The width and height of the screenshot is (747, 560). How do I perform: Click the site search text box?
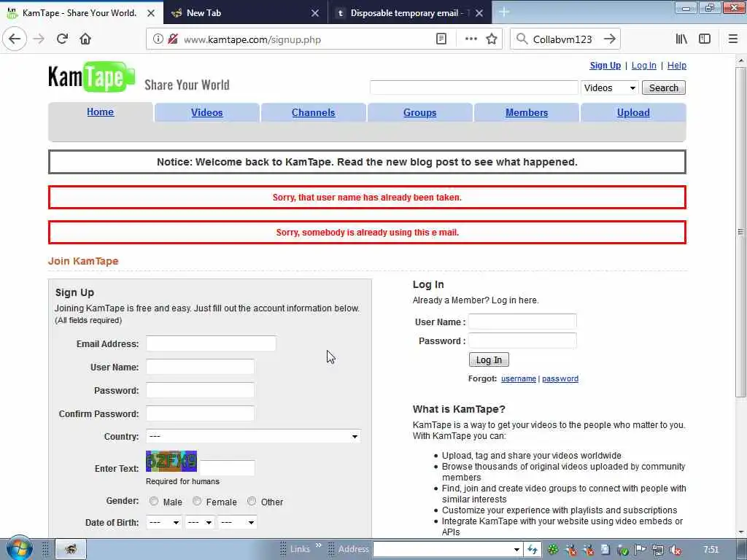click(474, 87)
